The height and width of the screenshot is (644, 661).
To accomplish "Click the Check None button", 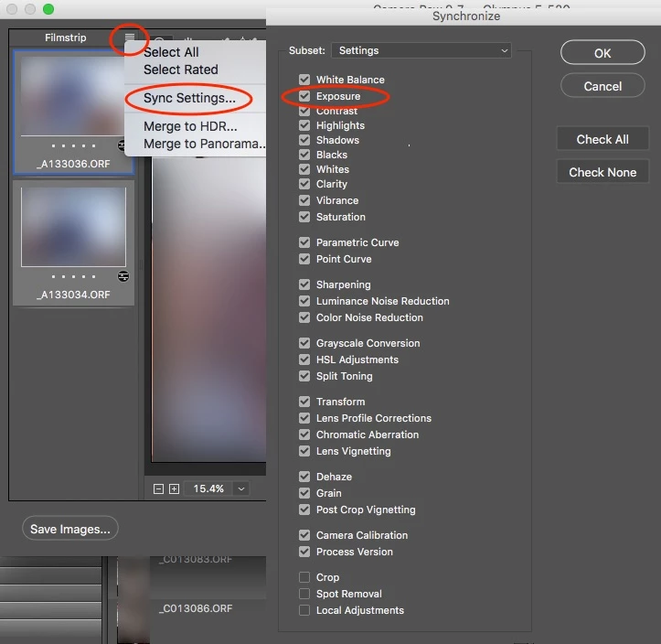I will click(602, 172).
